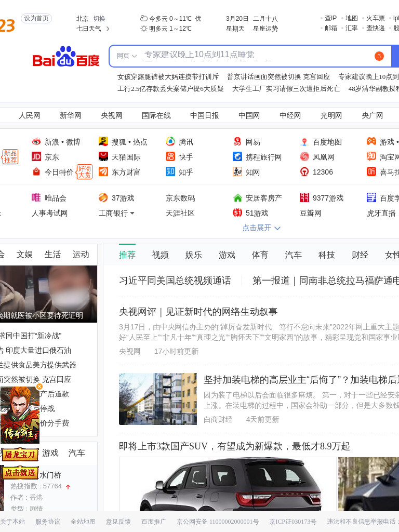399x532 pixels.
Task: Open the 意见反馈 footer link
Action: 118,522
